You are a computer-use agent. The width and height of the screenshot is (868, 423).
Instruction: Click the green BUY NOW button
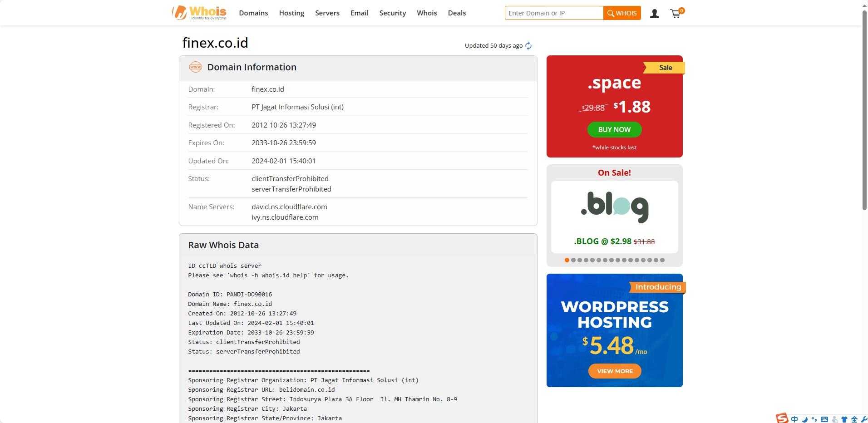point(614,130)
